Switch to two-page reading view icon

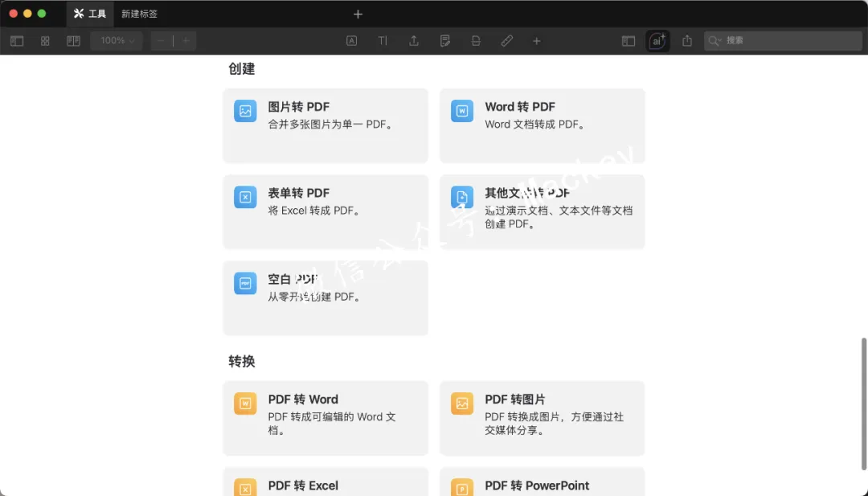tap(73, 41)
